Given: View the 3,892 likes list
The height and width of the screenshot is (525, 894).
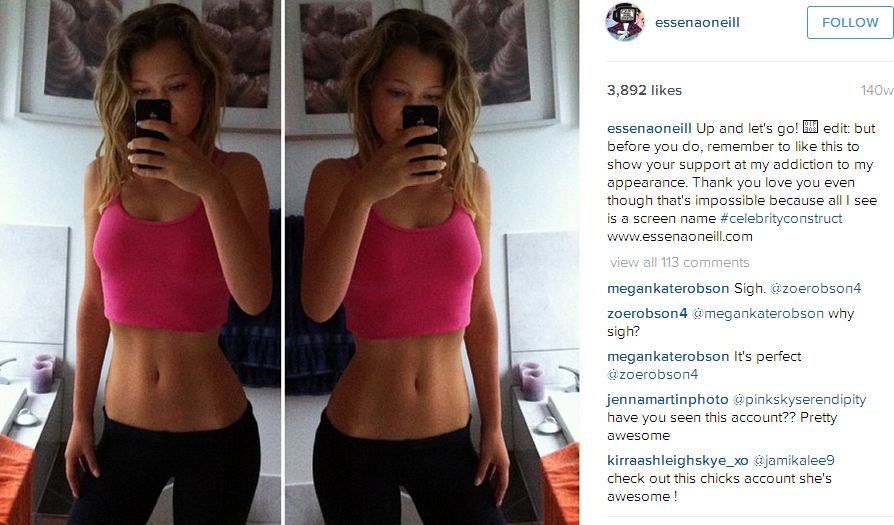Looking at the screenshot, I should (644, 90).
